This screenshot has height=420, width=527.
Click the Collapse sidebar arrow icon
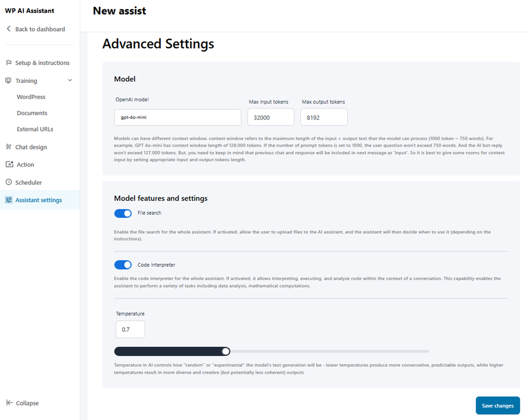tap(9, 403)
